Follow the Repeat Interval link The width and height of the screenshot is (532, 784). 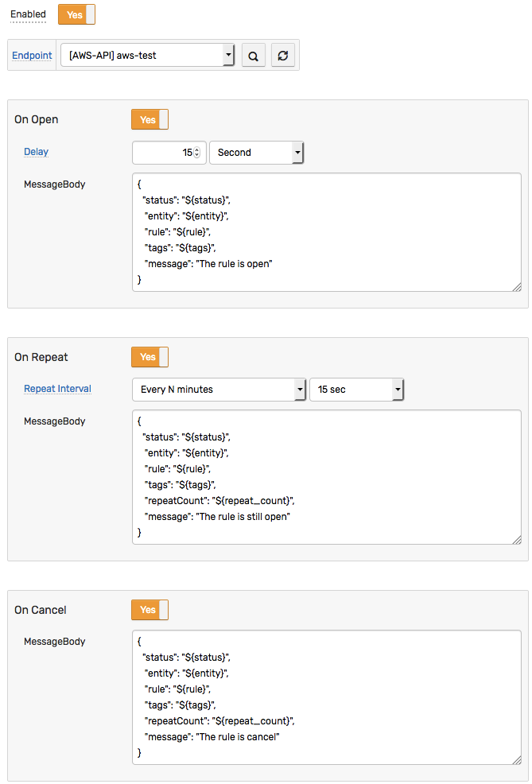(x=57, y=389)
